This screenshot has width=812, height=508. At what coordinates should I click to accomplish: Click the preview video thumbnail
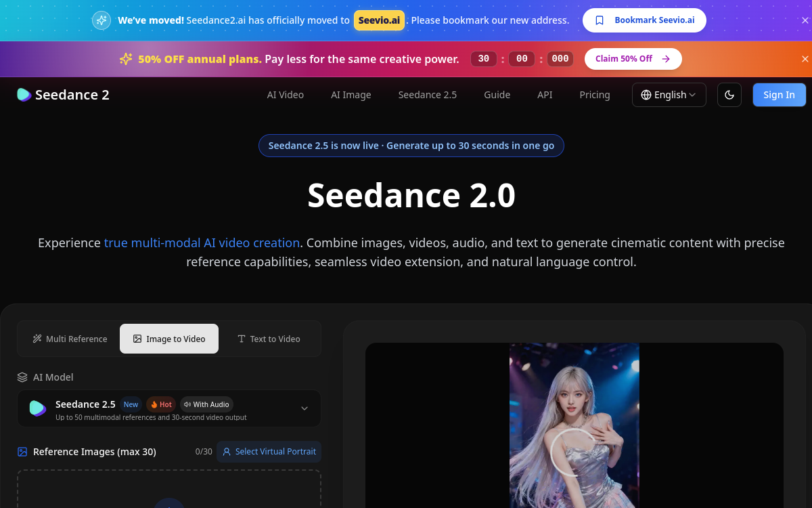pyautogui.click(x=574, y=425)
